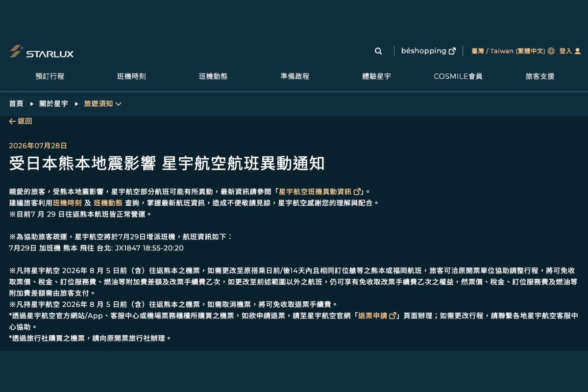
Task: Go to 首頁 in breadcrumb
Action: point(16,104)
